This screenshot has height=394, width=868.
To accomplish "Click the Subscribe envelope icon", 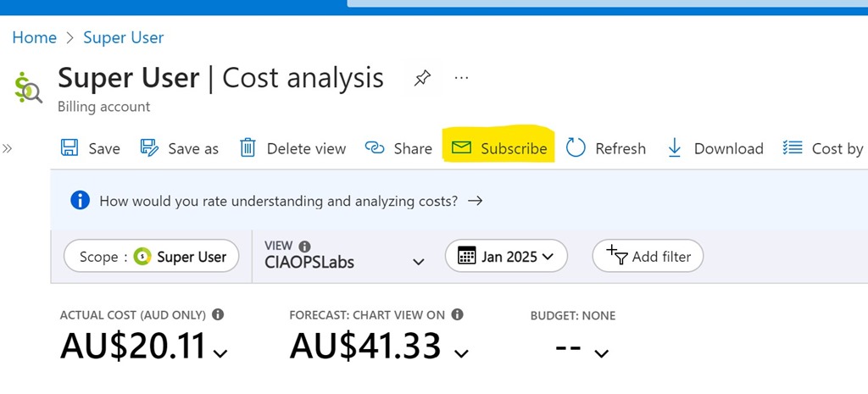I will (461, 148).
